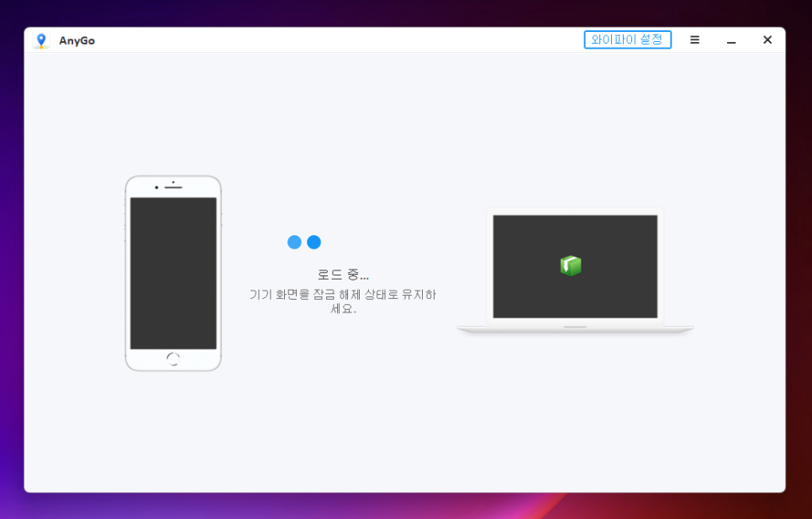This screenshot has height=519, width=812.
Task: Click the laptop illustration screen
Action: click(575, 266)
